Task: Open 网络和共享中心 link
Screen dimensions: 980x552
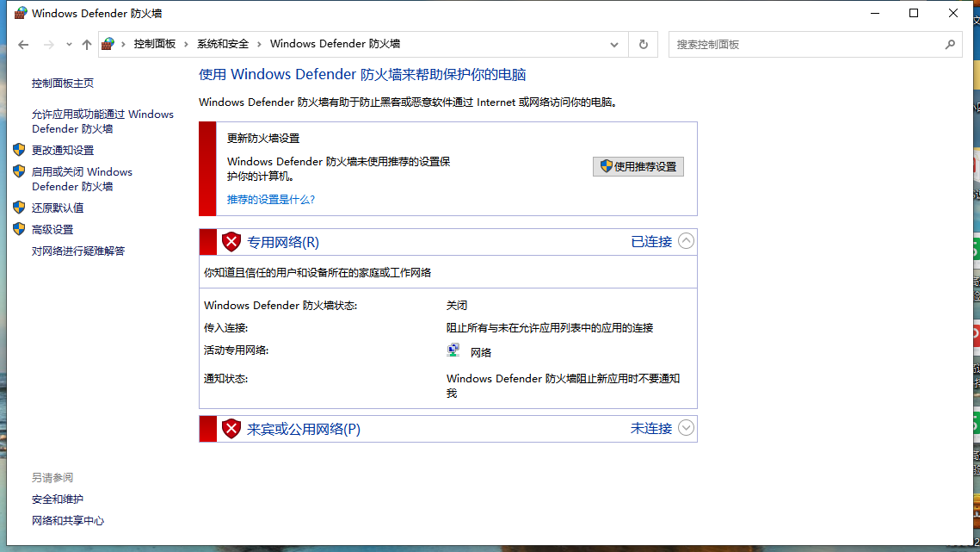Action: [67, 521]
